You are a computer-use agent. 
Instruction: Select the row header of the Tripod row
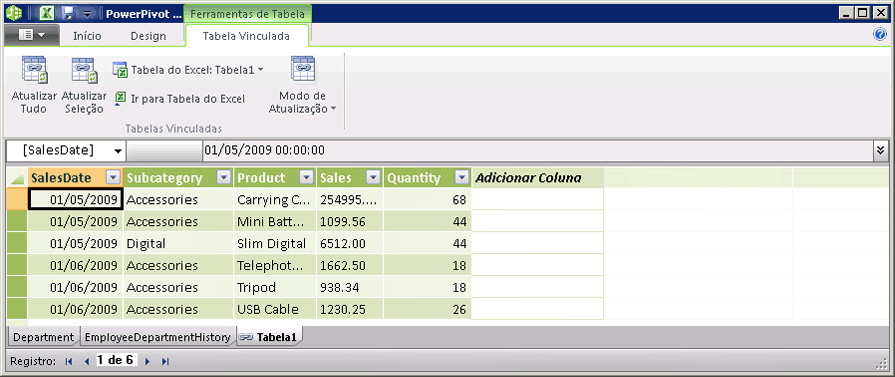pos(17,287)
